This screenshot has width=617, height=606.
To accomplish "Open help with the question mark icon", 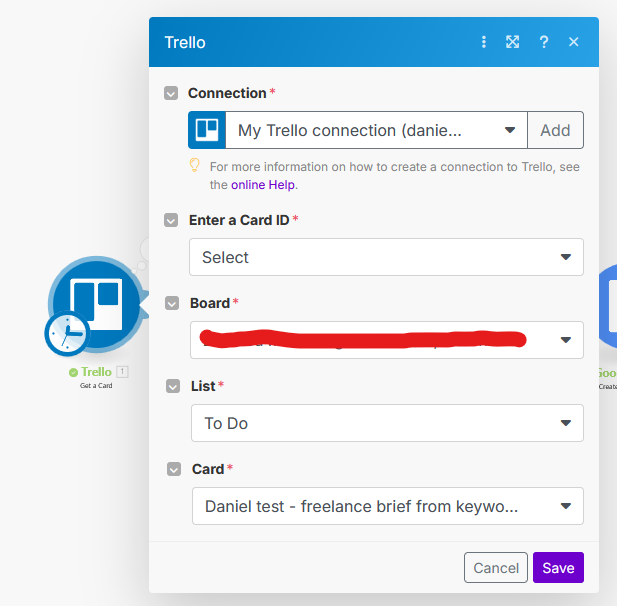I will tap(543, 42).
